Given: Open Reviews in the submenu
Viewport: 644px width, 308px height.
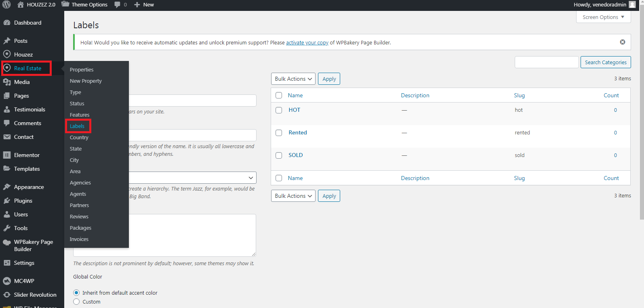Looking at the screenshot, I should click(79, 216).
